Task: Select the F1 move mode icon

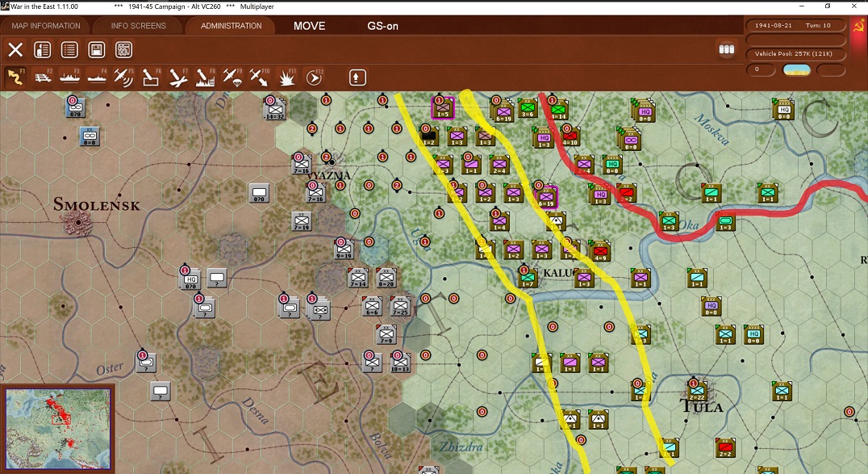Action: click(x=15, y=78)
